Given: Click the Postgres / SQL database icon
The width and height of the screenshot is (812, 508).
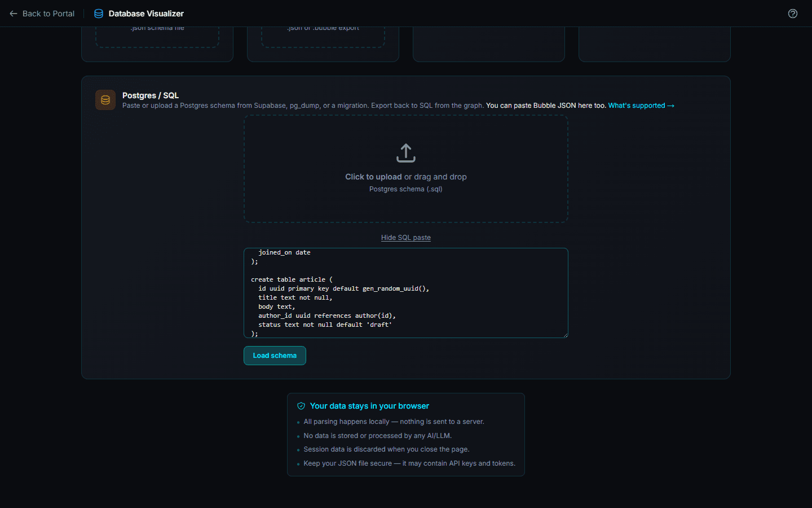Looking at the screenshot, I should (105, 100).
